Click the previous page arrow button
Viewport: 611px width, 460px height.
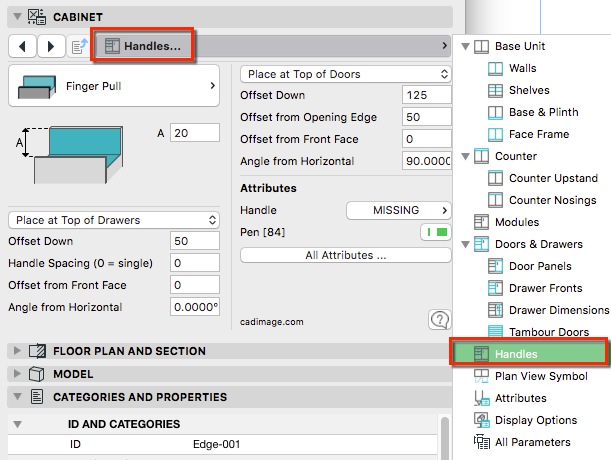tap(23, 46)
